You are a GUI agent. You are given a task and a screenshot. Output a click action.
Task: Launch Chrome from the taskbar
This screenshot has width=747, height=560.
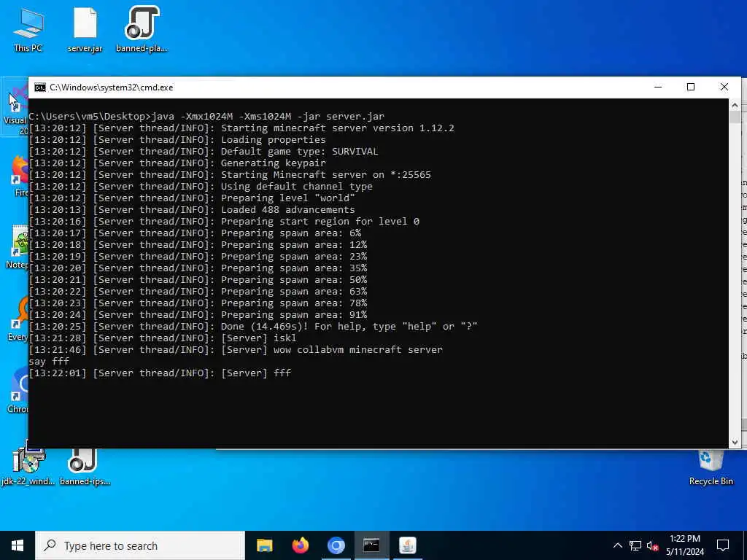[x=336, y=545]
